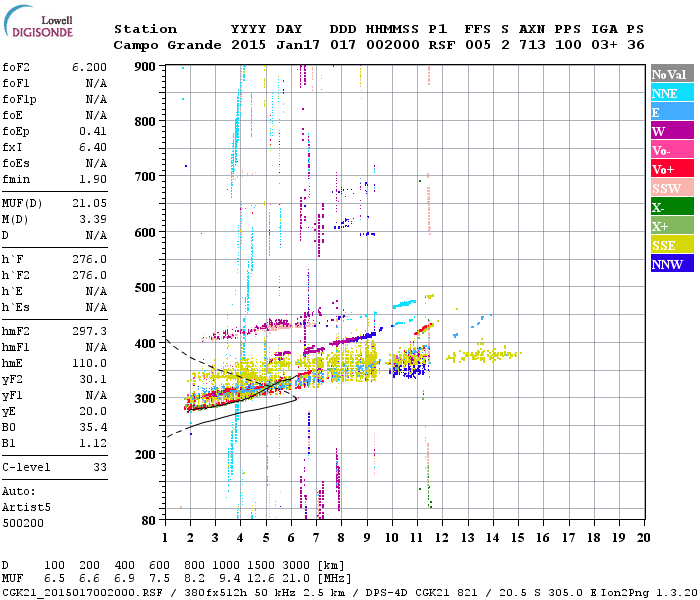Click the RSF program value
700x600 pixels.
[x=442, y=45]
